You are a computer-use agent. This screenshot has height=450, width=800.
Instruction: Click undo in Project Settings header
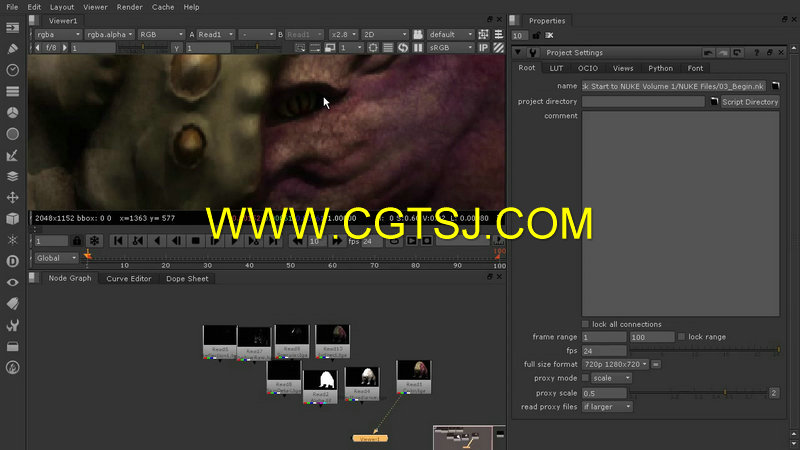point(708,53)
